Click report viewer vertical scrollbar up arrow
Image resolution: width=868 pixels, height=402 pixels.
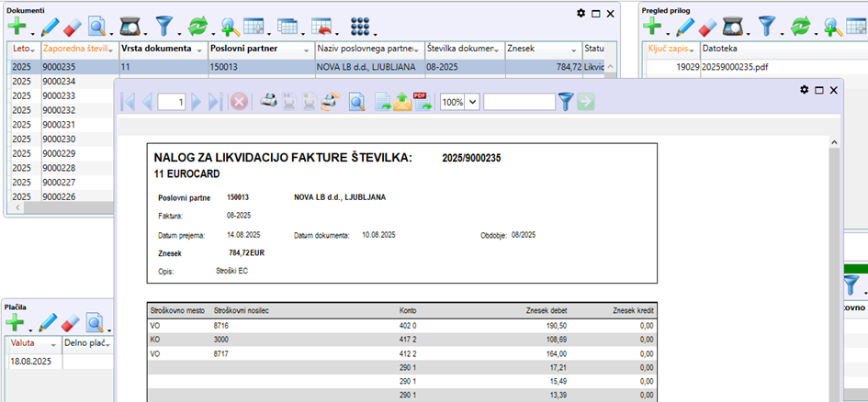click(832, 142)
